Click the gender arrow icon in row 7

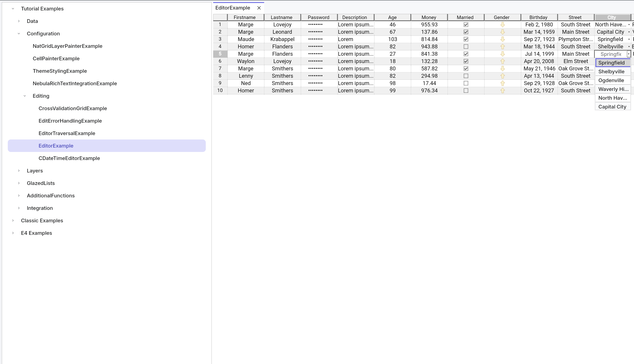coord(502,69)
